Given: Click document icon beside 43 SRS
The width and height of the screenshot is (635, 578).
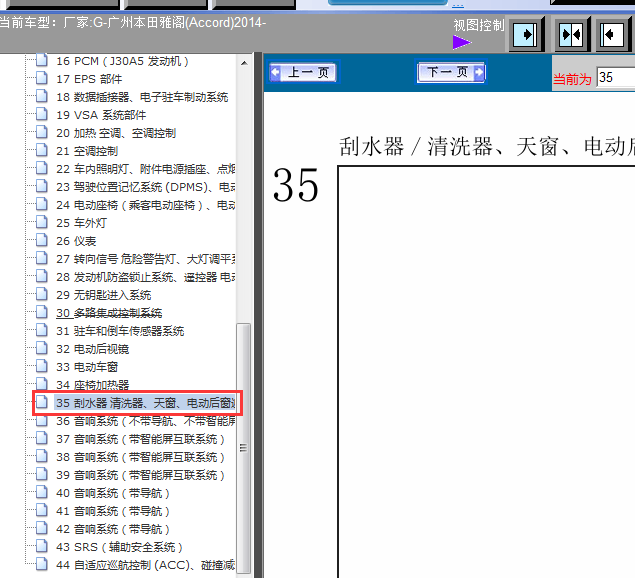Looking at the screenshot, I should point(42,546).
